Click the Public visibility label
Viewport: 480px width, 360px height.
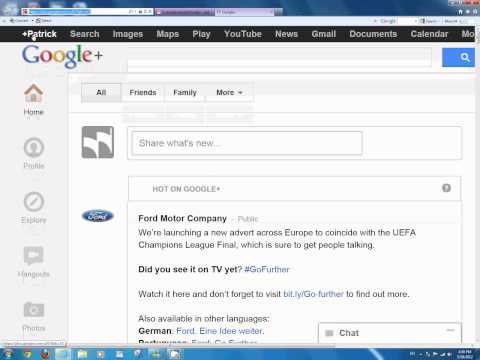point(248,219)
